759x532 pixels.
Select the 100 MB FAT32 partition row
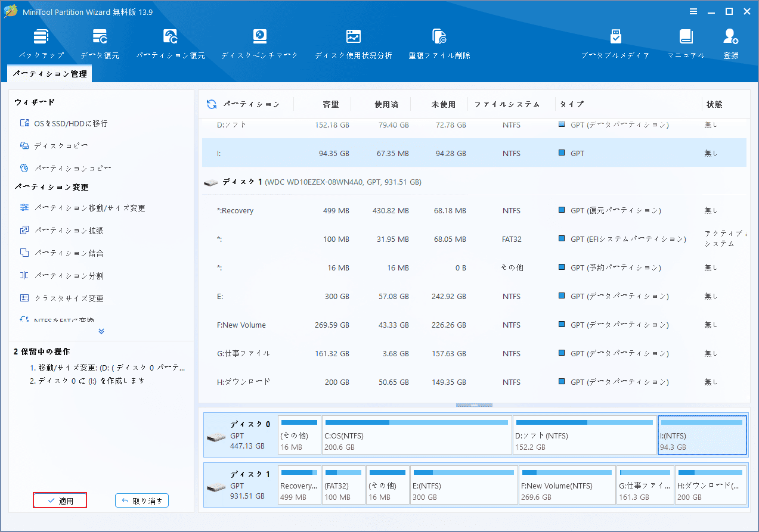474,239
